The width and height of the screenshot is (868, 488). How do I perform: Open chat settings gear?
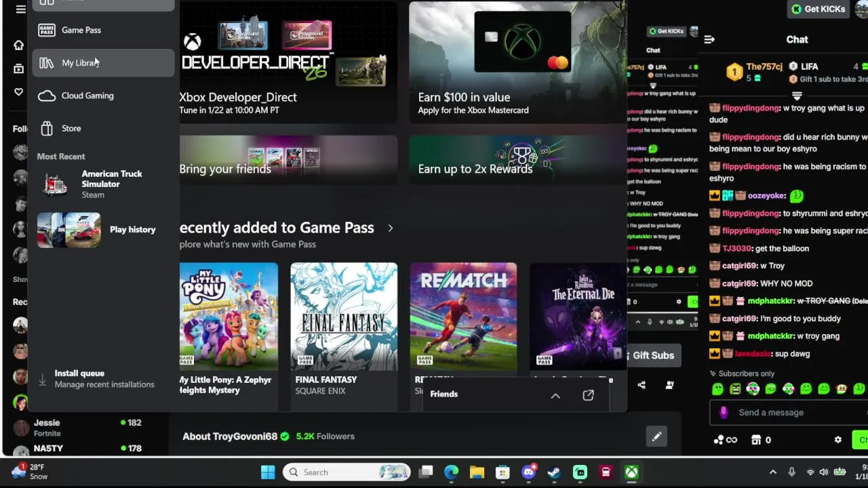tap(838, 440)
